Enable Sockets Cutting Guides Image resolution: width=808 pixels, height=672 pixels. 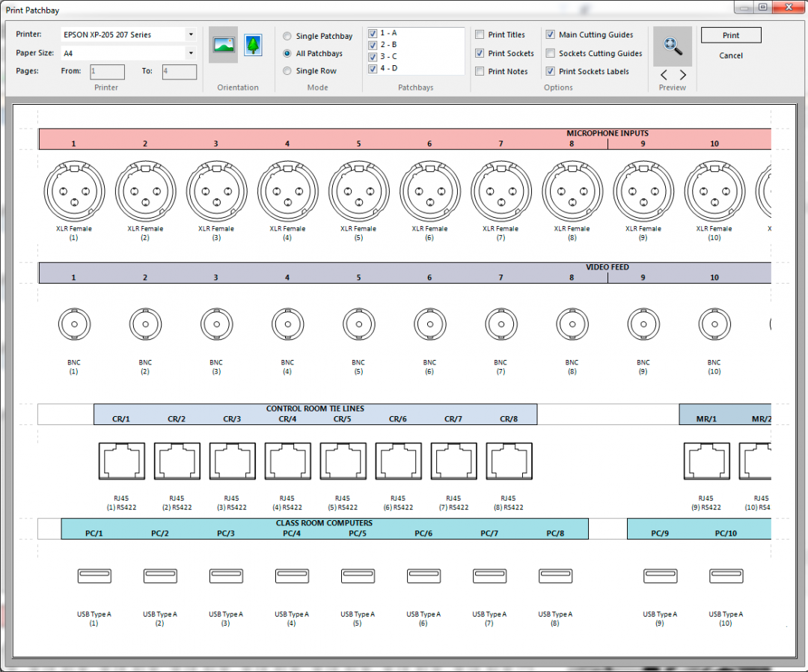[551, 53]
